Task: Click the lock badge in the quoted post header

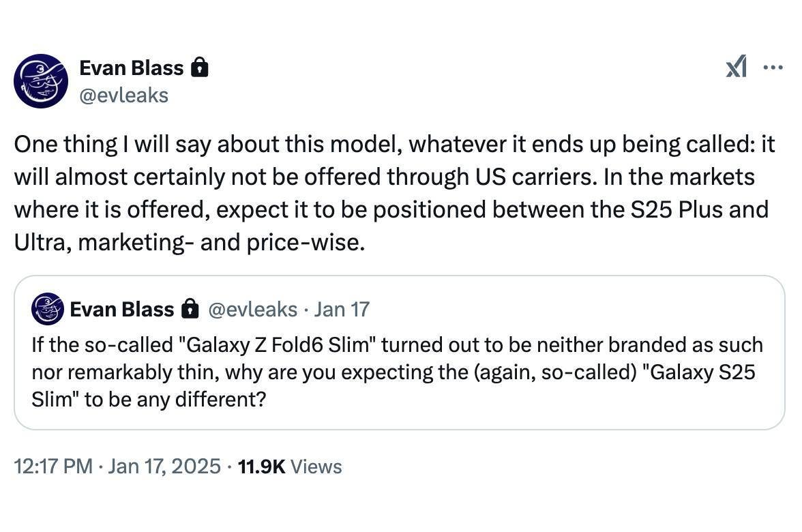Action: [190, 310]
